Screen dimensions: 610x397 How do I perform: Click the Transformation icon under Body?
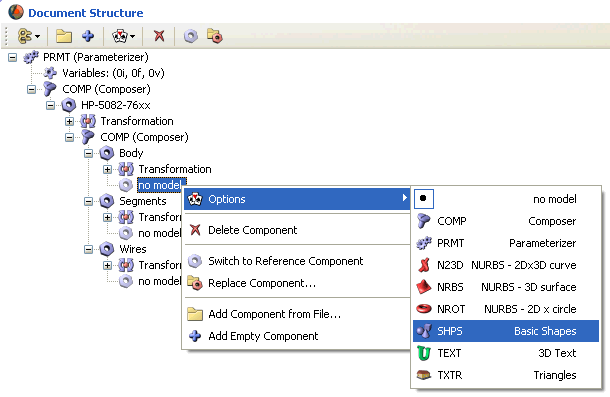pos(126,169)
